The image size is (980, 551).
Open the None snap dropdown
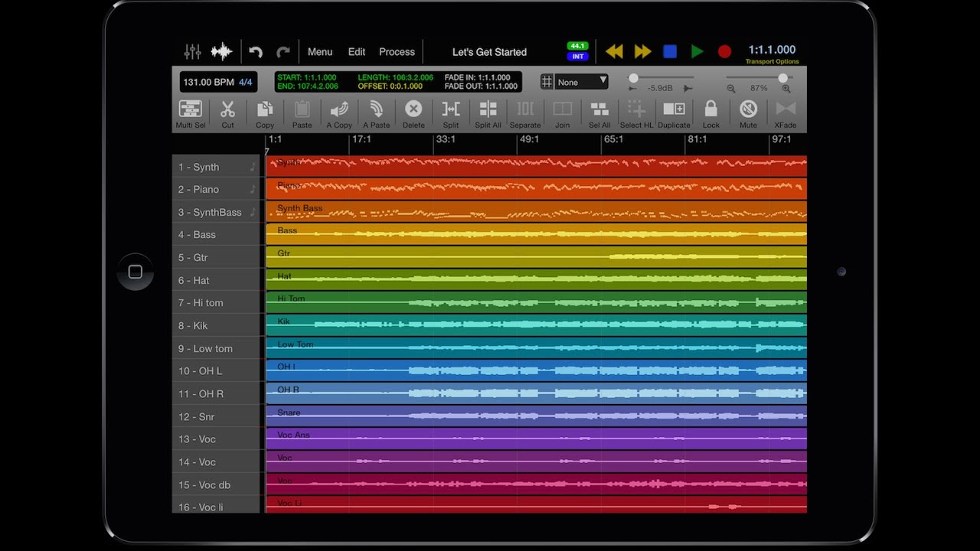click(582, 80)
